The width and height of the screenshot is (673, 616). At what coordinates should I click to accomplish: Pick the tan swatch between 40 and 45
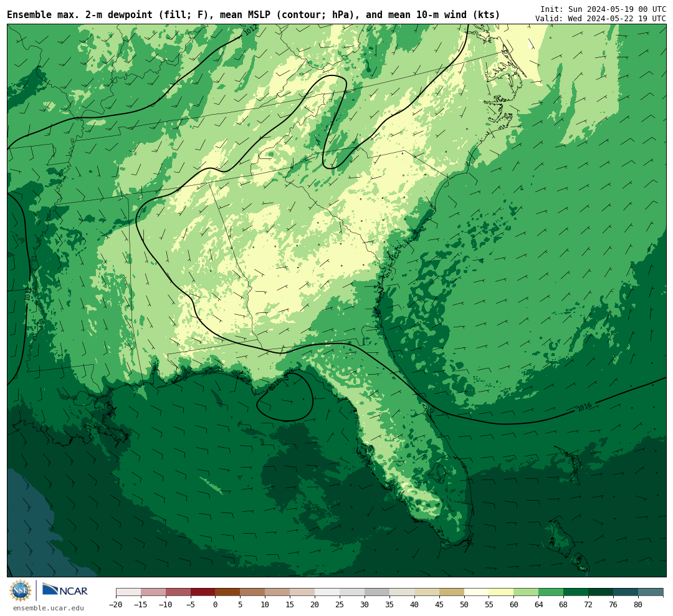(427, 592)
